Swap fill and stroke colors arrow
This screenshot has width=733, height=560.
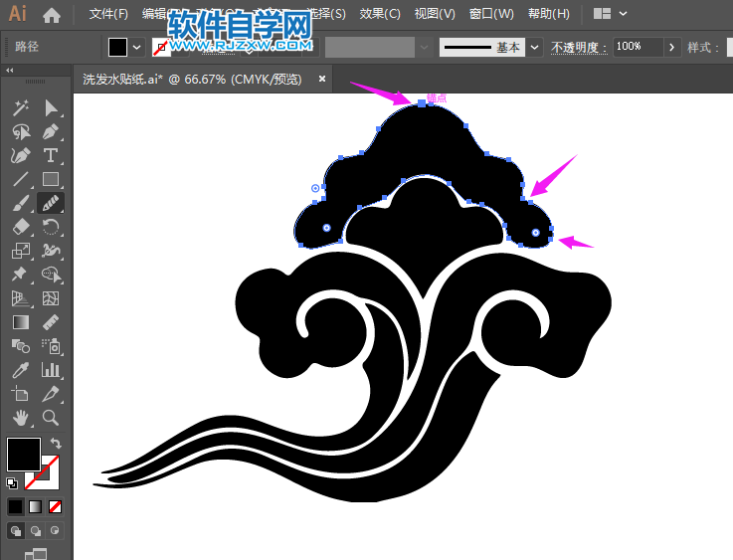(56, 443)
